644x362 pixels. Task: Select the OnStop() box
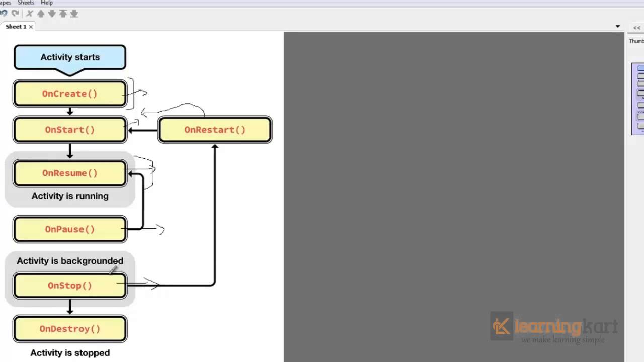[70, 286]
